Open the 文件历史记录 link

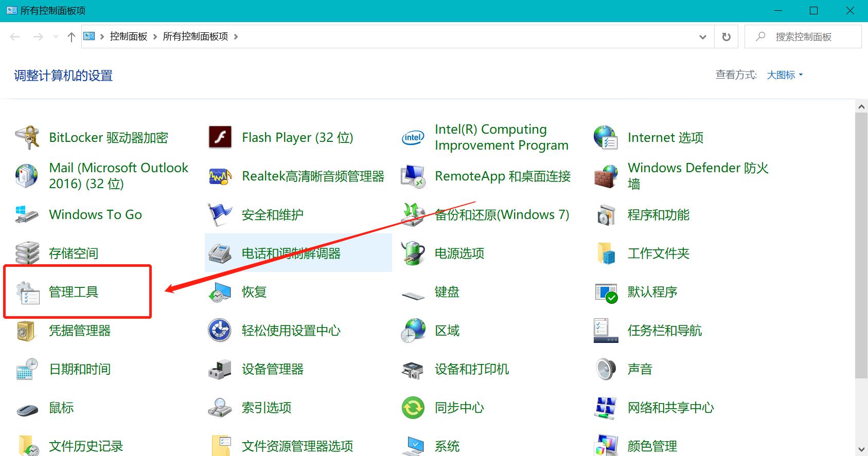[x=86, y=446]
